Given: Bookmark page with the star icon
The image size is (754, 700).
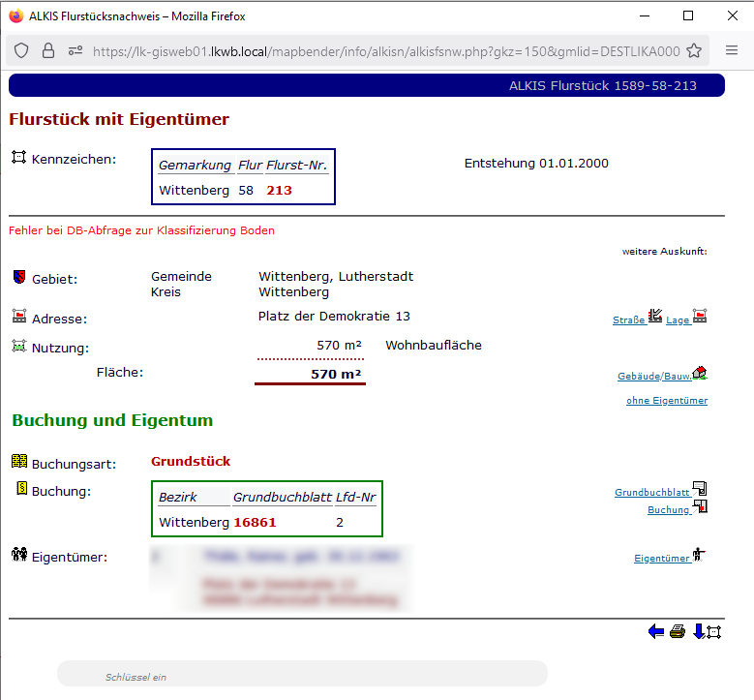Looking at the screenshot, I should pos(694,51).
